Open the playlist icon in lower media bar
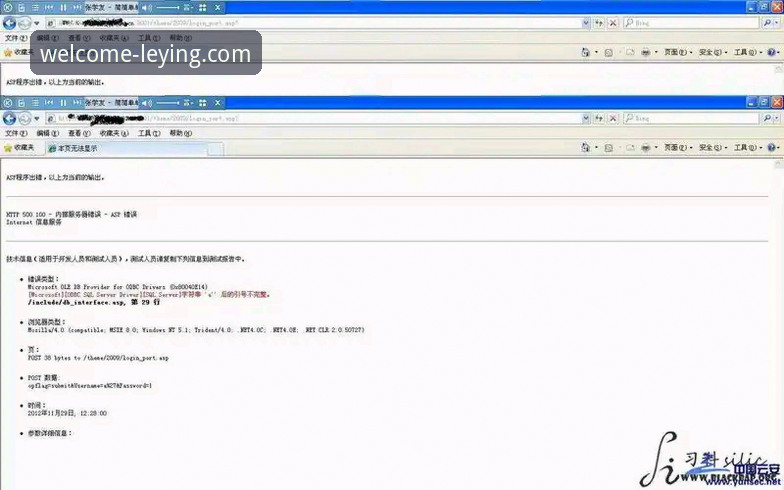The image size is (784, 490). point(36,103)
